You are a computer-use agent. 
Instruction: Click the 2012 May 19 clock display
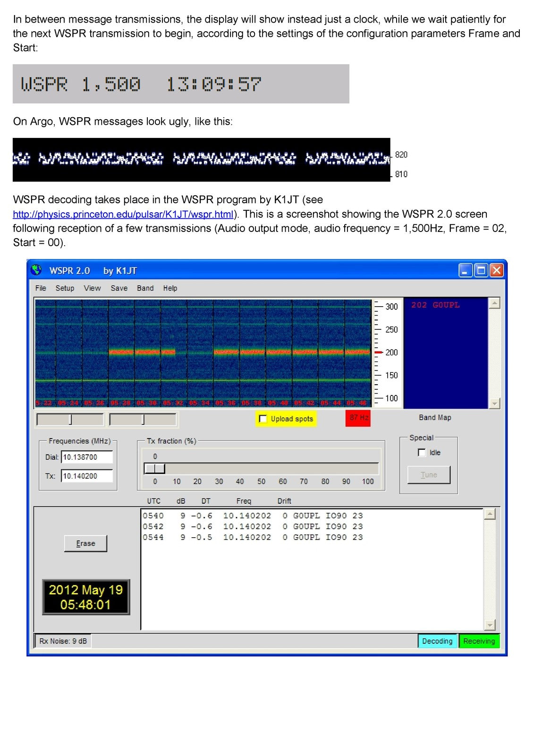tap(86, 597)
